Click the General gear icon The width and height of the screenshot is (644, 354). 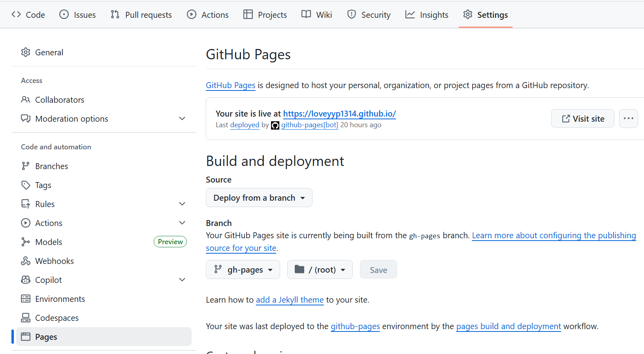click(26, 52)
